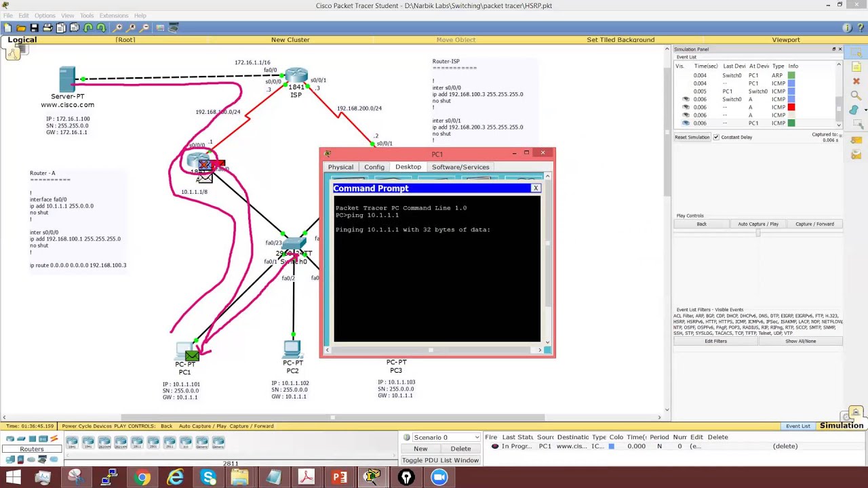This screenshot has height=488, width=868.
Task: Close the Command Prompt inside PC1 window
Action: (x=536, y=188)
